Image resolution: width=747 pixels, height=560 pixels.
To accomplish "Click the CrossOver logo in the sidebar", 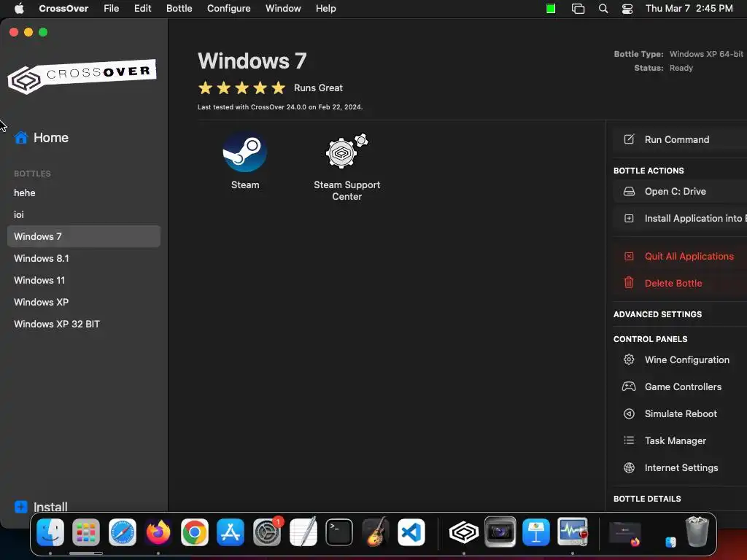I will (x=82, y=76).
